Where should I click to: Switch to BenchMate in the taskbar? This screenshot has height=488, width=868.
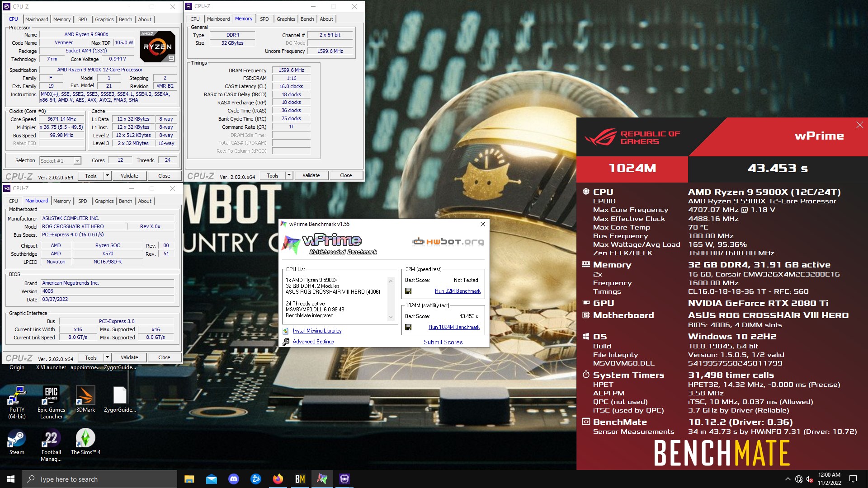[300, 479]
